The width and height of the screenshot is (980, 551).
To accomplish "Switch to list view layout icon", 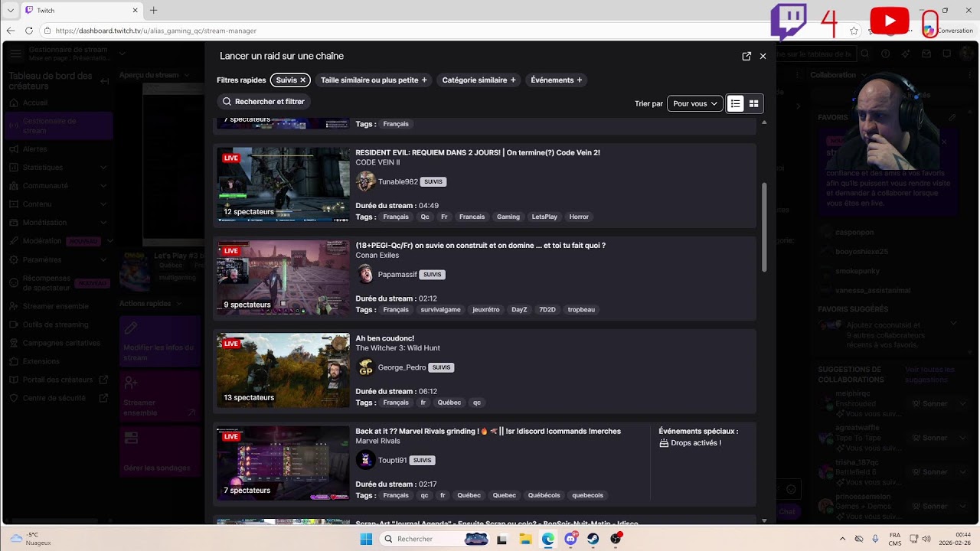I will point(735,103).
